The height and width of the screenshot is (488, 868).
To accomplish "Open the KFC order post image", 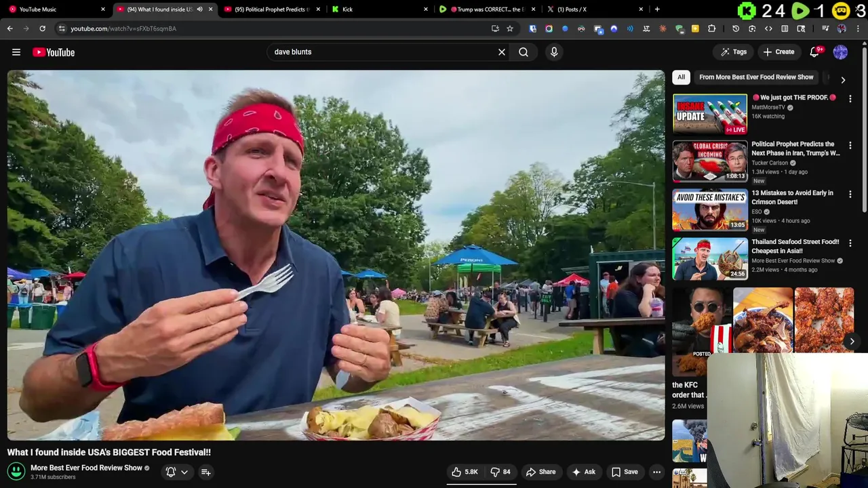I will tap(702, 331).
